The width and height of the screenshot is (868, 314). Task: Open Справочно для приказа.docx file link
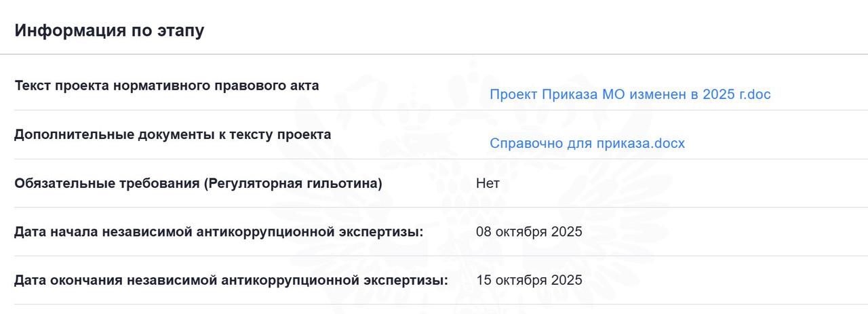point(587,143)
